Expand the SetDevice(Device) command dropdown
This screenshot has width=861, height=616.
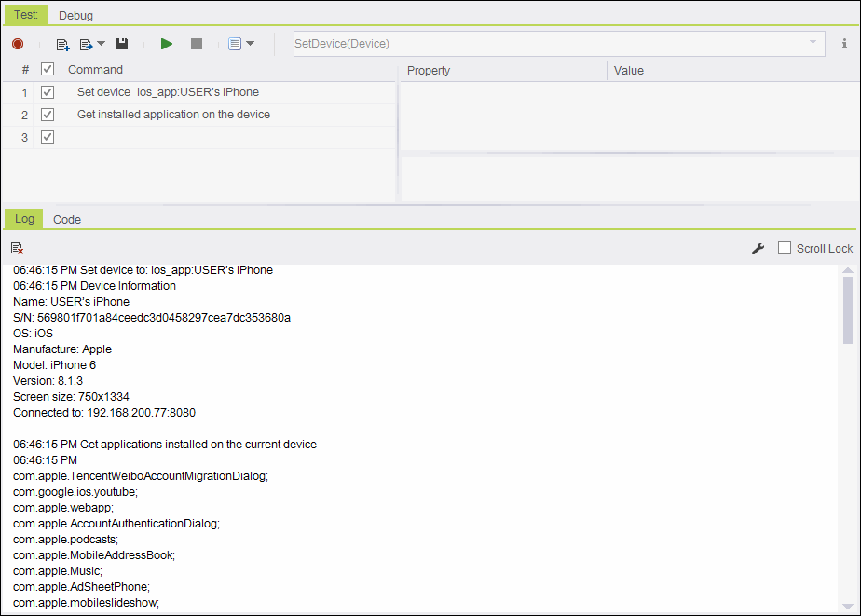[813, 43]
